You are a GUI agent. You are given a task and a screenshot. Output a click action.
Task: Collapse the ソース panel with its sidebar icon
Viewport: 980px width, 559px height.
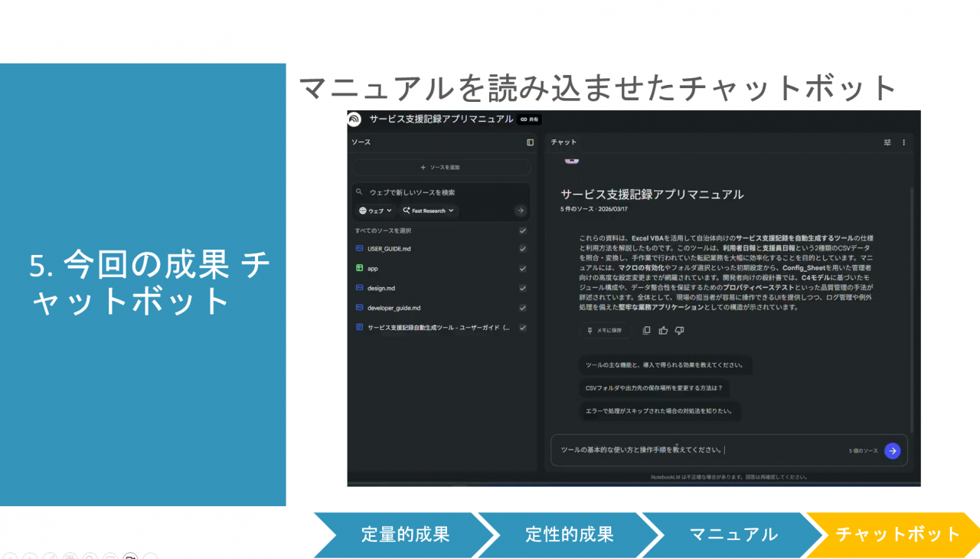[530, 142]
